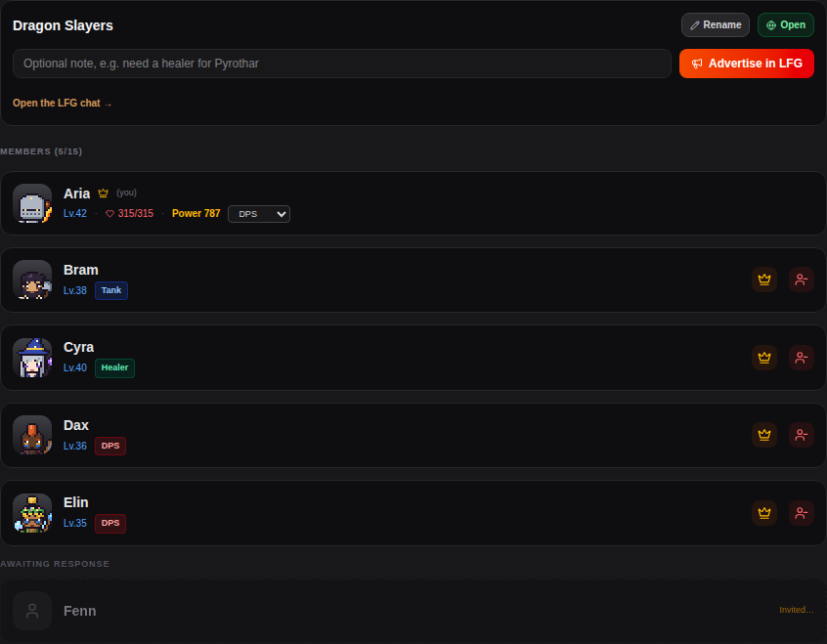This screenshot has width=827, height=644.
Task: Remove Cyra from the party
Action: click(802, 358)
